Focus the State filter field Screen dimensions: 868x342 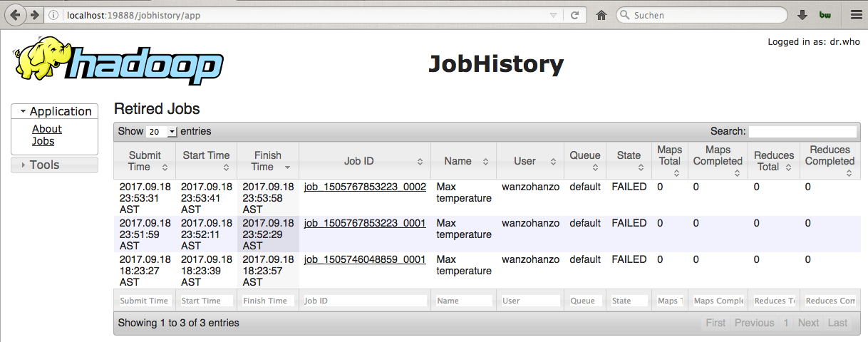click(x=629, y=301)
